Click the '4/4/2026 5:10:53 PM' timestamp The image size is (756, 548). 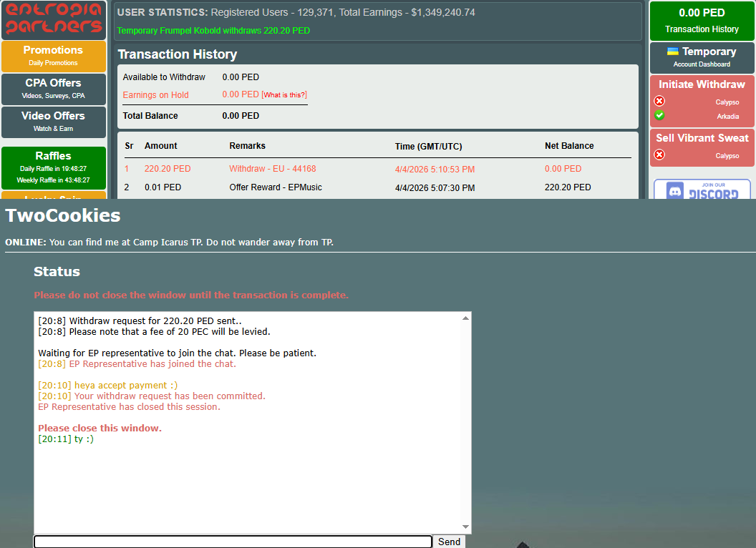pyautogui.click(x=435, y=169)
